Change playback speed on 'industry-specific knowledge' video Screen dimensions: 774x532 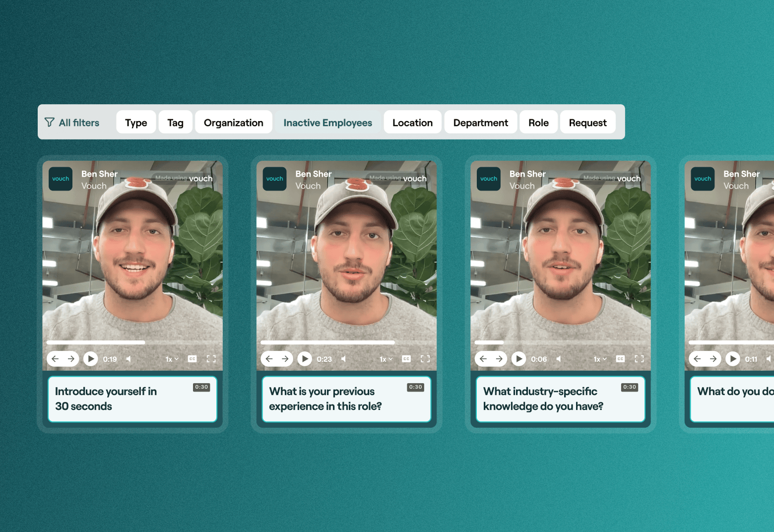click(600, 359)
